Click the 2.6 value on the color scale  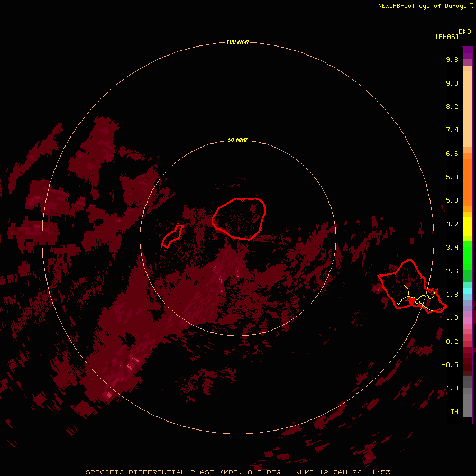coord(452,271)
